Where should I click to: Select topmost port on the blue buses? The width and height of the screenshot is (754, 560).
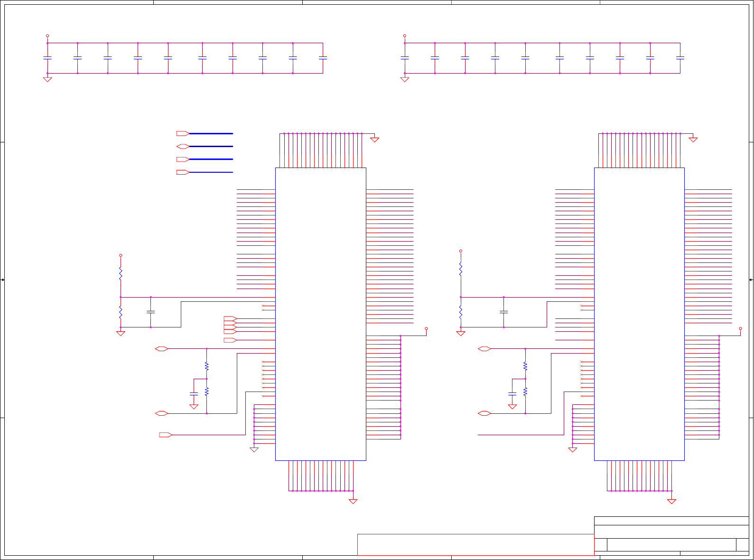183,133
